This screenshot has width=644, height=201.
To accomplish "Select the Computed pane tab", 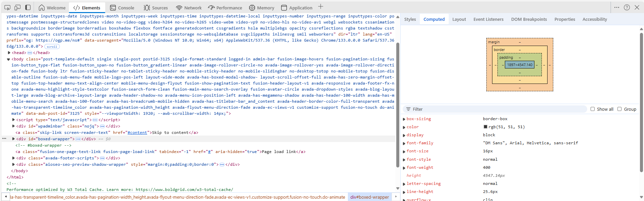I will tap(434, 19).
